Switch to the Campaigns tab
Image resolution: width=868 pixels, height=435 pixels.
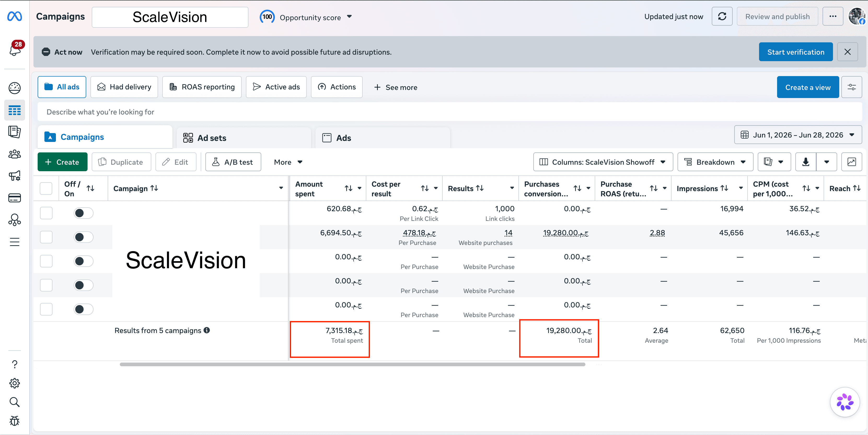105,137
